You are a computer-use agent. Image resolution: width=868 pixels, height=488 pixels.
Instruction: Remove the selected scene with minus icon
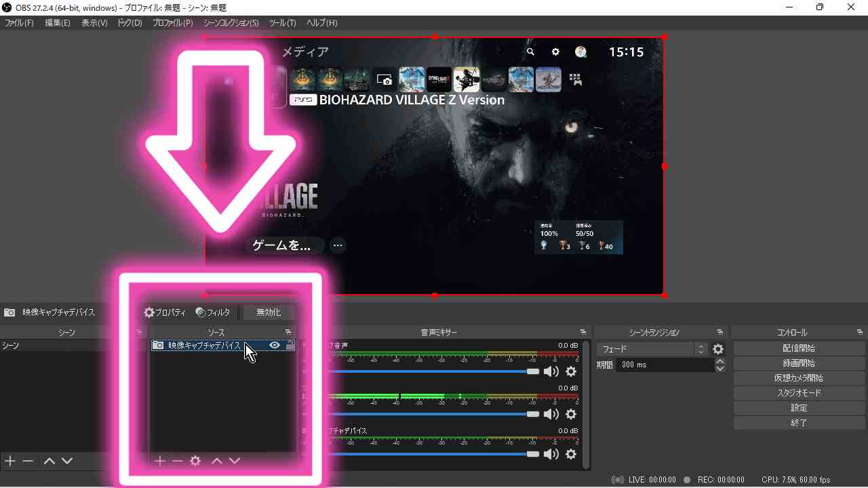pos(28,461)
